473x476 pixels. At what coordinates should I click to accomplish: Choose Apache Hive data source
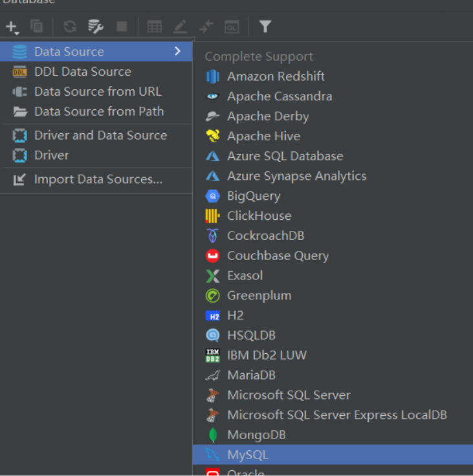click(333, 136)
